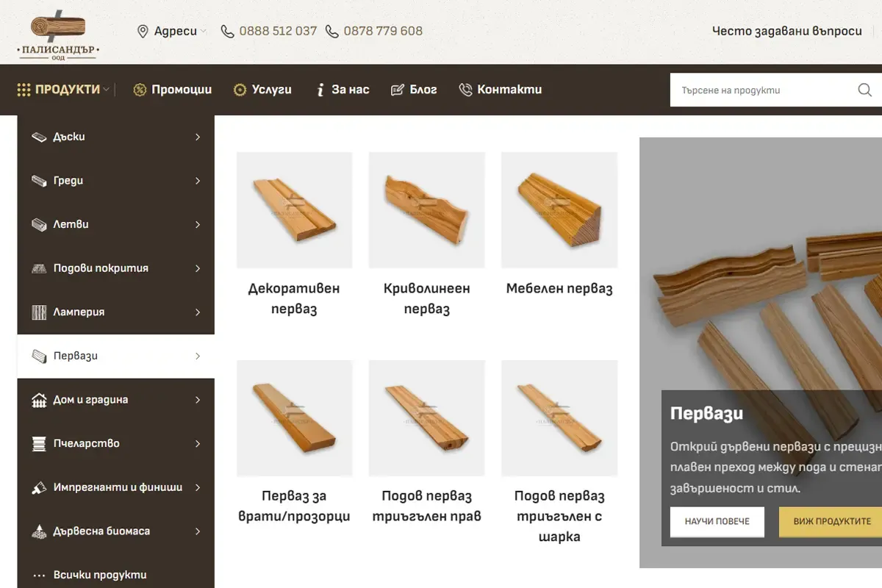This screenshot has height=588, width=882.
Task: Open the Криволинеен перваз product thumbnail
Action: coord(427,210)
